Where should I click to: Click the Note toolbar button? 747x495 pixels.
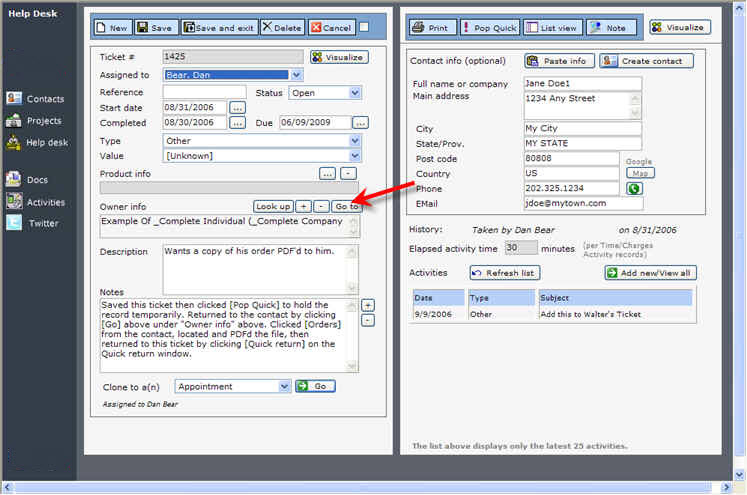(611, 28)
